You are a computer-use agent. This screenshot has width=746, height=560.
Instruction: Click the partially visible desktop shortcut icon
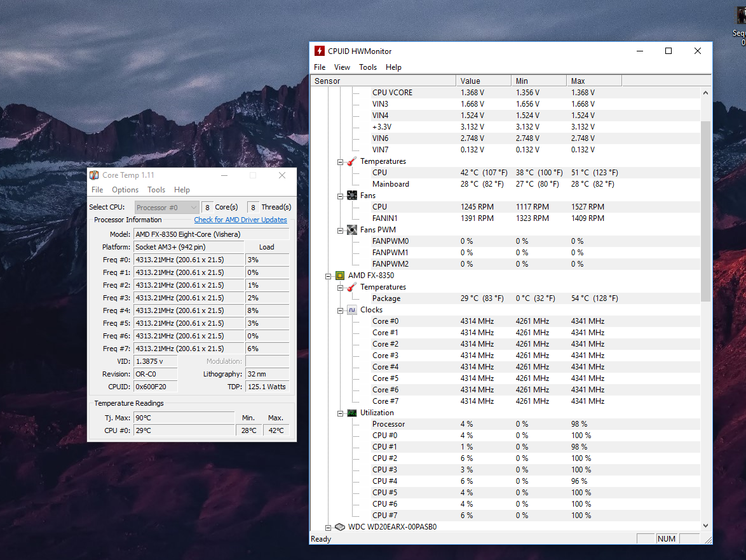(x=740, y=15)
